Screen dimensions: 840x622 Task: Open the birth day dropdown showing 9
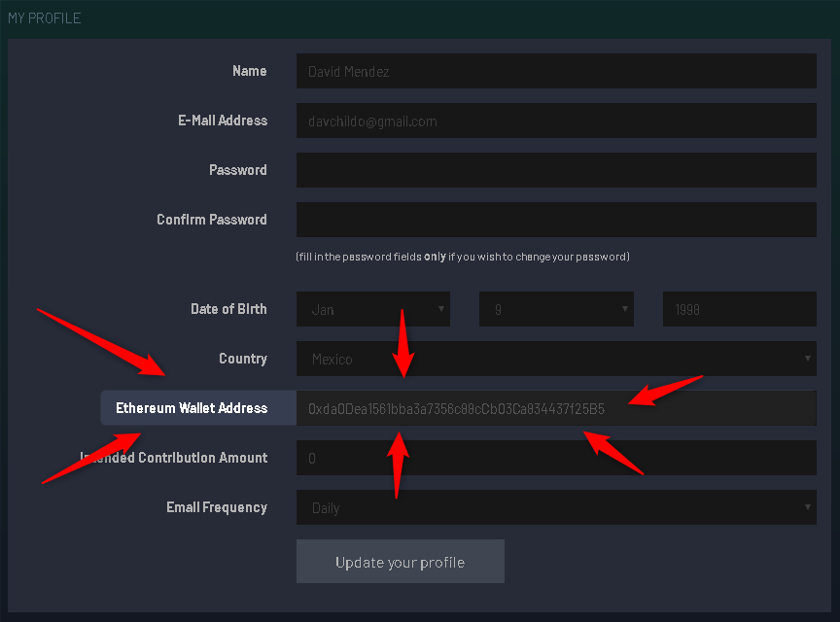coord(556,310)
